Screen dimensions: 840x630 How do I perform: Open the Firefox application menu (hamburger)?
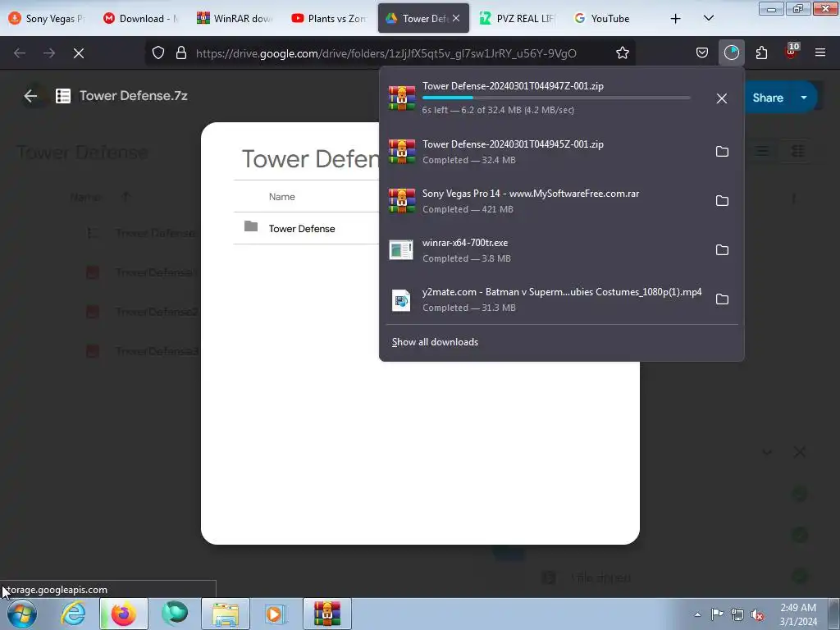[x=820, y=52]
